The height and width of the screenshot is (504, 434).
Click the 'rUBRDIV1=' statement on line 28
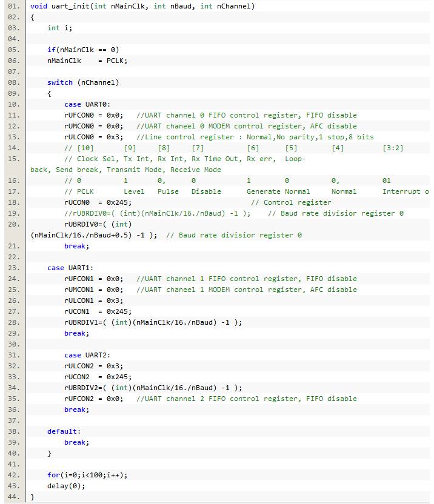click(153, 323)
